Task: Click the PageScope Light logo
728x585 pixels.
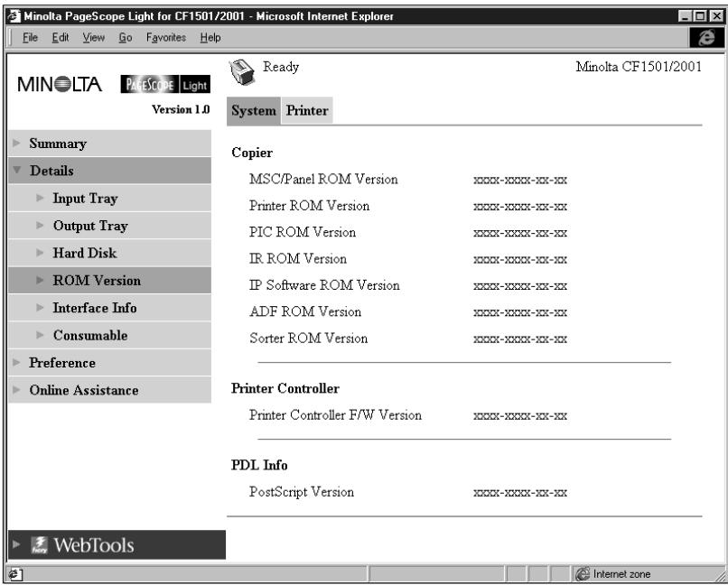Action: click(164, 85)
